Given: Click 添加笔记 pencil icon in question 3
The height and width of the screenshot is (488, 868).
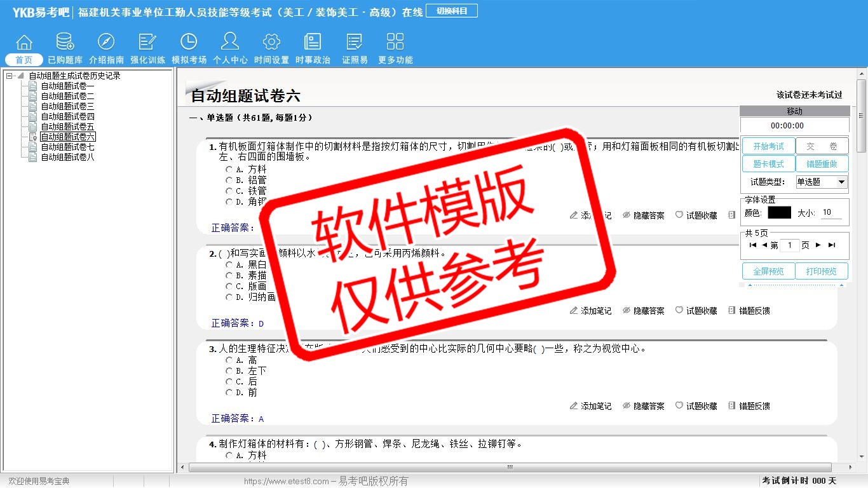Looking at the screenshot, I should pyautogui.click(x=574, y=406).
